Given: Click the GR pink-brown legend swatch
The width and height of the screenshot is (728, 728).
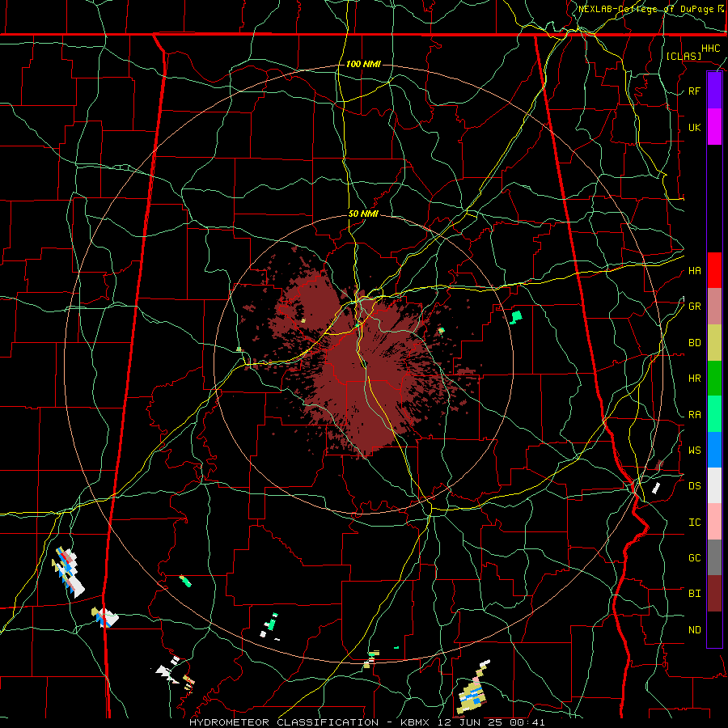Looking at the screenshot, I should click(x=714, y=307).
